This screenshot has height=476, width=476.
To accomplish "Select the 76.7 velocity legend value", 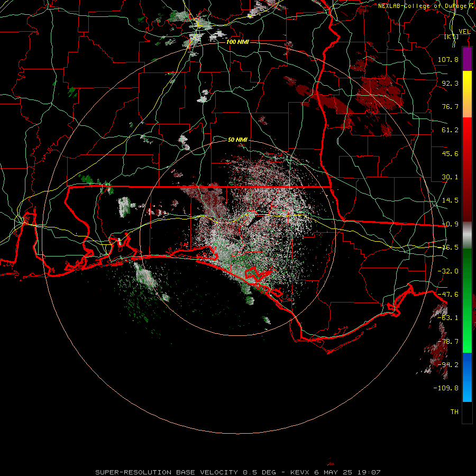I will [x=450, y=106].
